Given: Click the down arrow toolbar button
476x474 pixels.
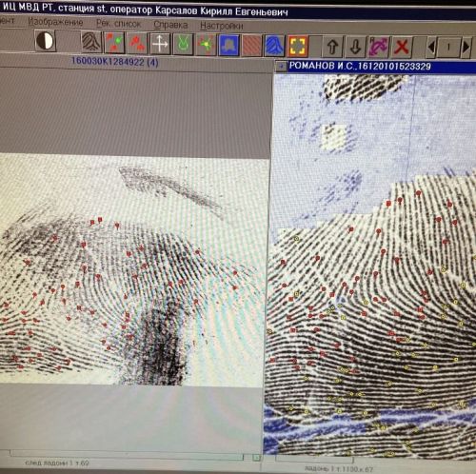Looking at the screenshot, I should pyautogui.click(x=355, y=47).
